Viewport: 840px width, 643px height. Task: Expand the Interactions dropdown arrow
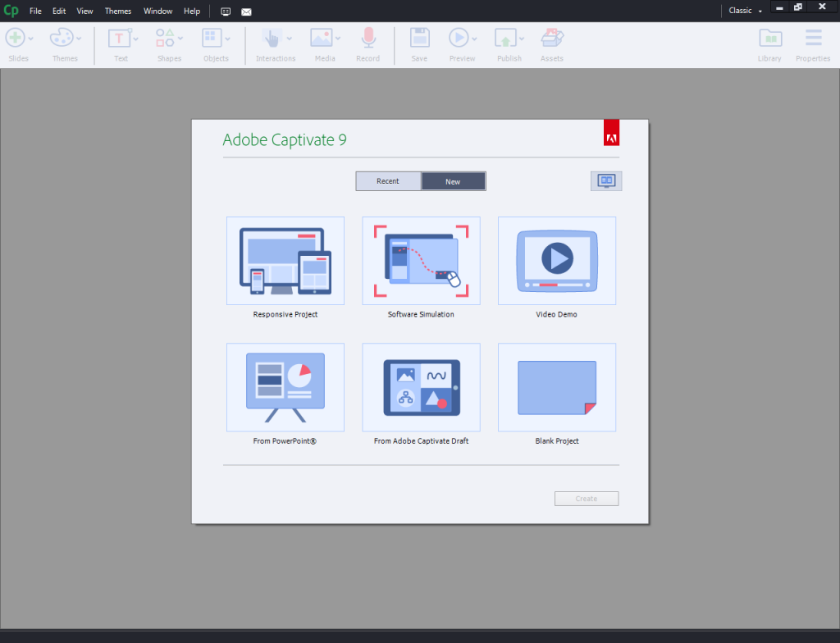pos(290,38)
